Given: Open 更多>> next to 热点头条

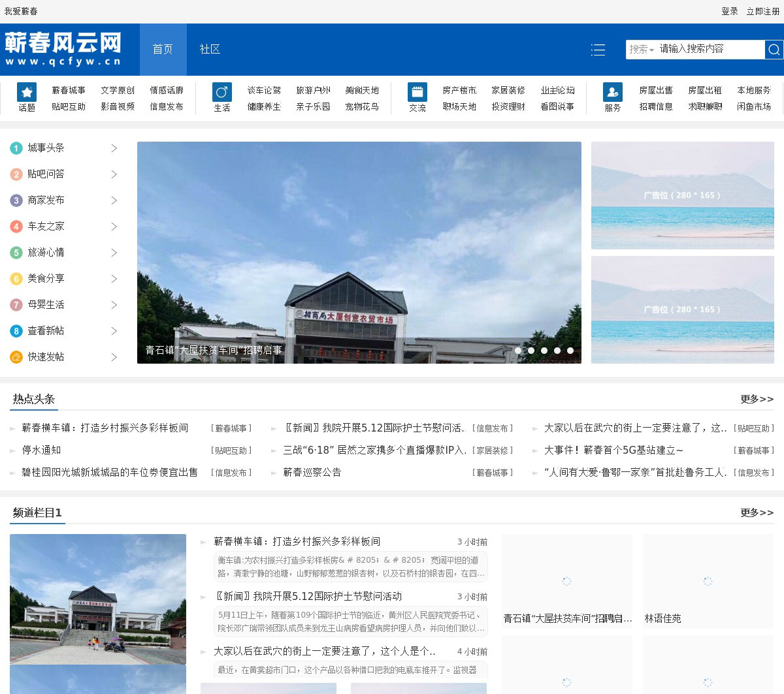Looking at the screenshot, I should [757, 399].
